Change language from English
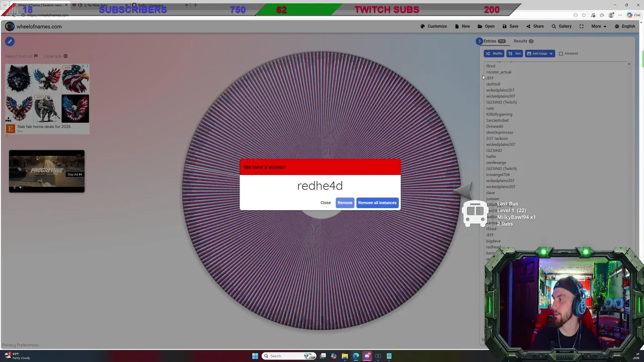The width and height of the screenshot is (644, 362). (x=625, y=27)
